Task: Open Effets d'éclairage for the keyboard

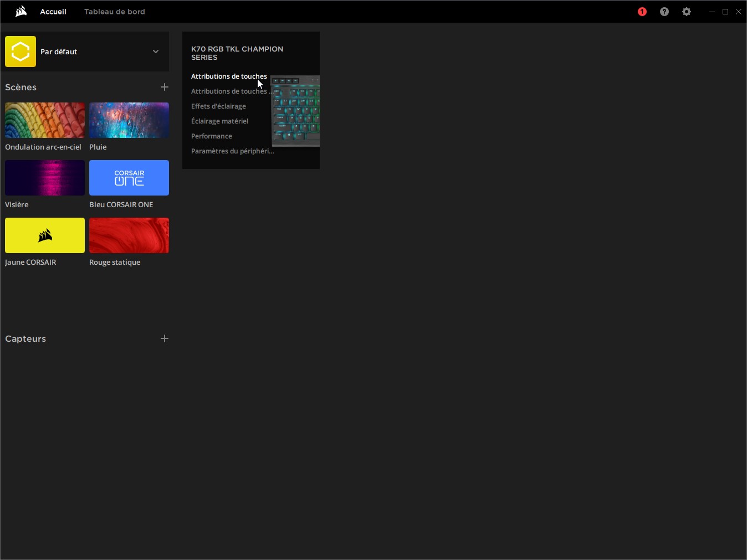Action: tap(218, 106)
